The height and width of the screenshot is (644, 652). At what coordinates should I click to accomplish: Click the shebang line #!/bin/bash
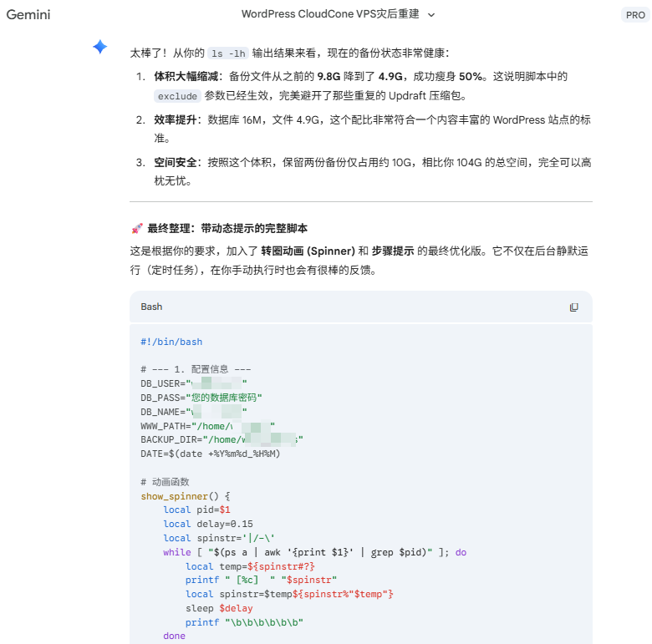tap(171, 342)
